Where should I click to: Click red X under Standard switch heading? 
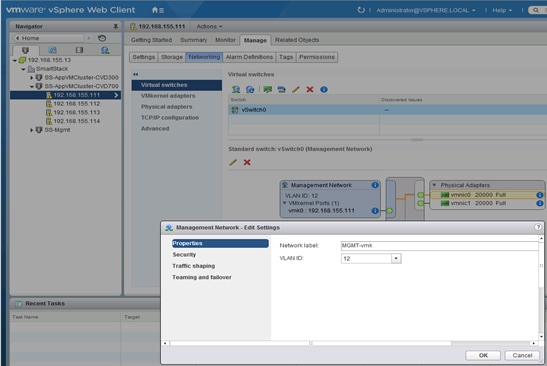click(247, 162)
